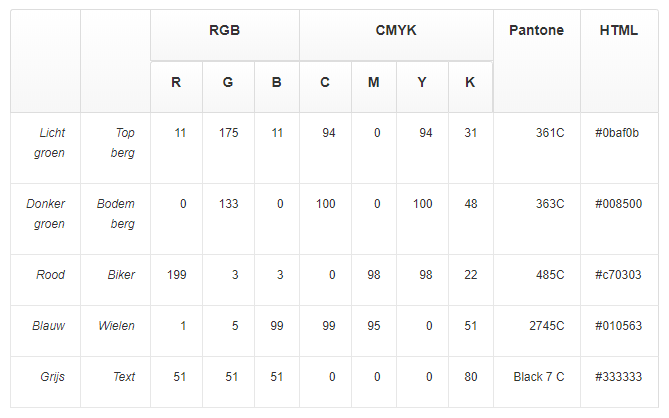Select the Bodem berg cell
The height and width of the screenshot is (418, 669).
[x=116, y=214]
